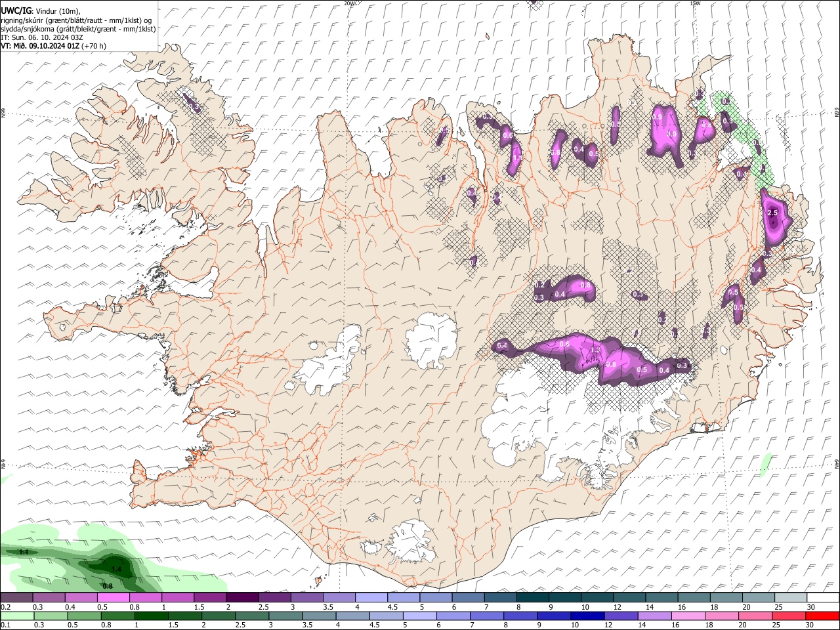Click the palest green 0.1 rain swatch

pyautogui.click(x=16, y=616)
